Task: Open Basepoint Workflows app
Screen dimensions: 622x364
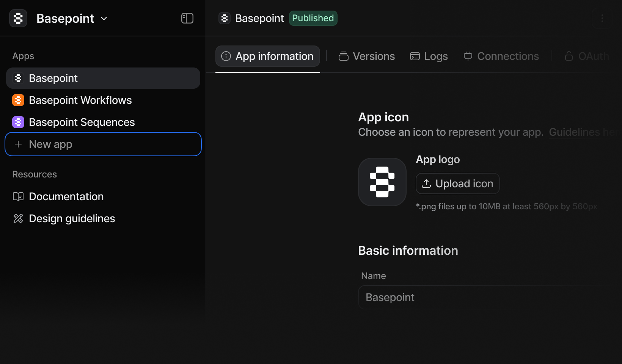Action: 103,100
